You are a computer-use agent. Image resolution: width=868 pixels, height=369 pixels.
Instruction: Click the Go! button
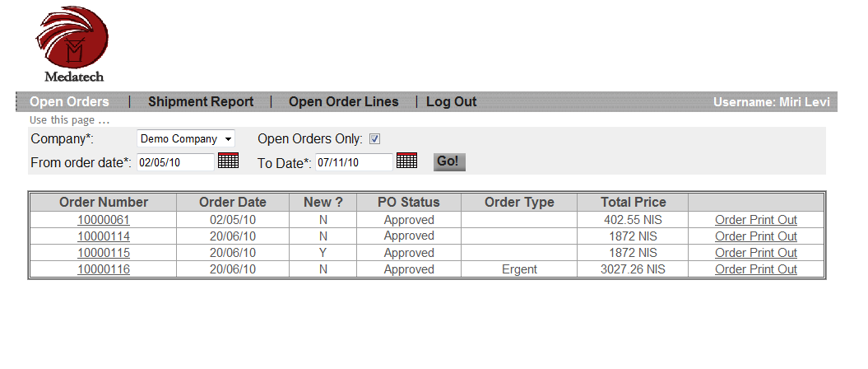pyautogui.click(x=449, y=161)
